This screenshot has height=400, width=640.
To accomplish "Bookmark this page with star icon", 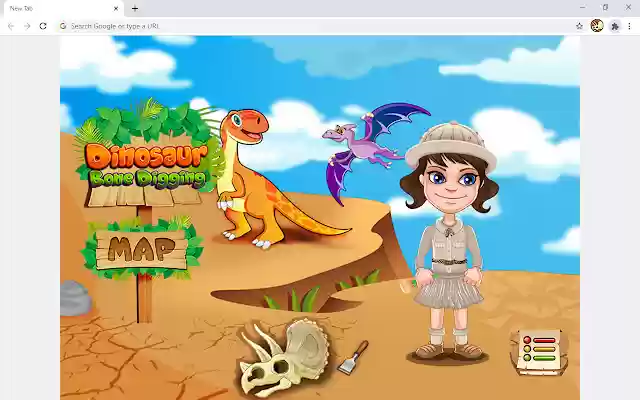I will coord(579,26).
